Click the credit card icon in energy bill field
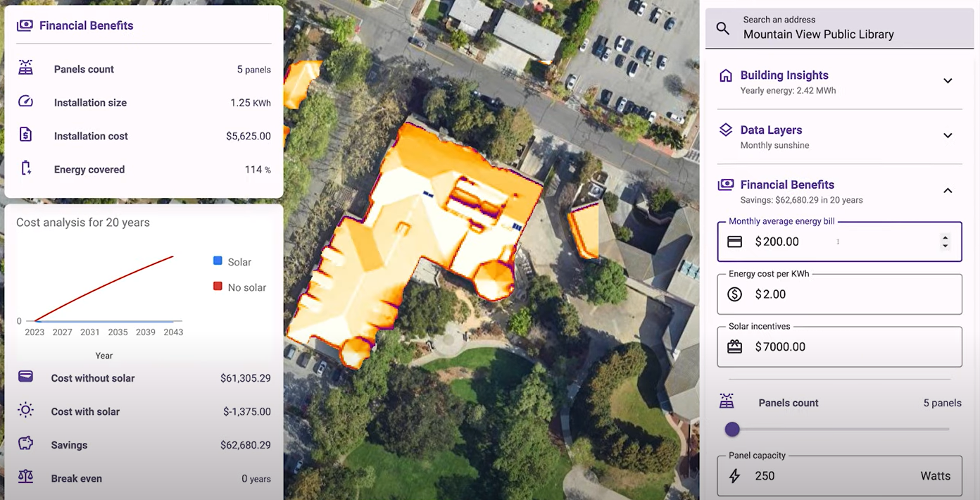 tap(734, 242)
